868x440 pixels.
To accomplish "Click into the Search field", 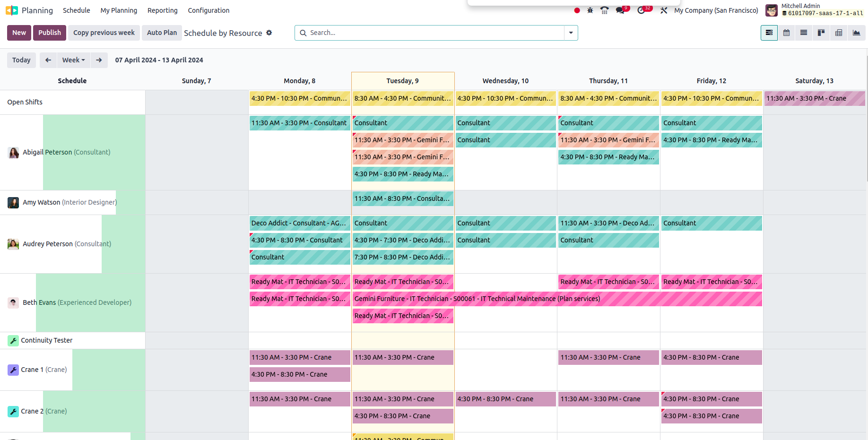I will pyautogui.click(x=425, y=33).
